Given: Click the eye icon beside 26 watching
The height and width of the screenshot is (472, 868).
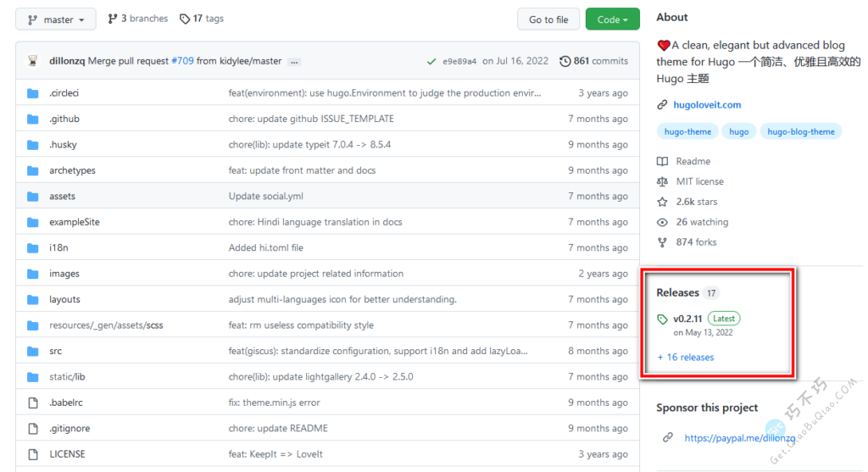Looking at the screenshot, I should [662, 223].
